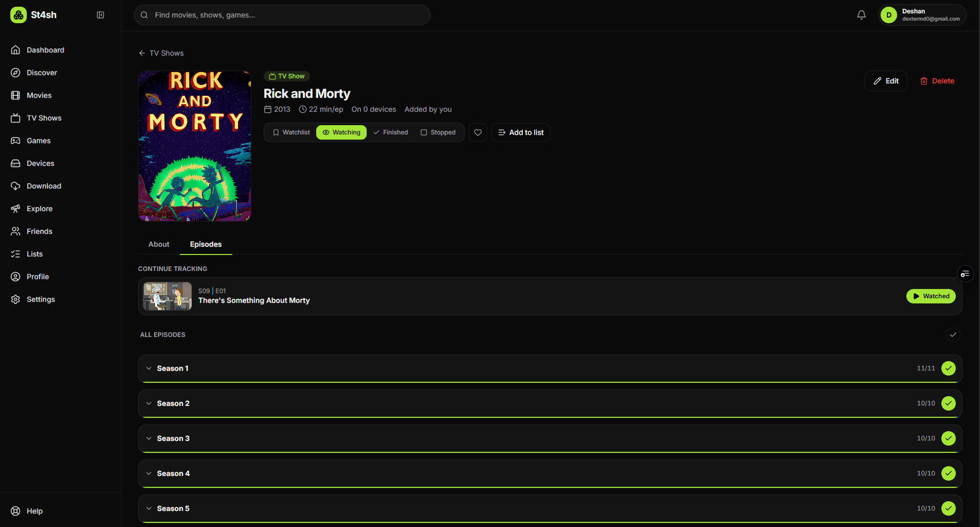This screenshot has height=527, width=980.
Task: Expand Season 5 chevron
Action: (x=149, y=508)
